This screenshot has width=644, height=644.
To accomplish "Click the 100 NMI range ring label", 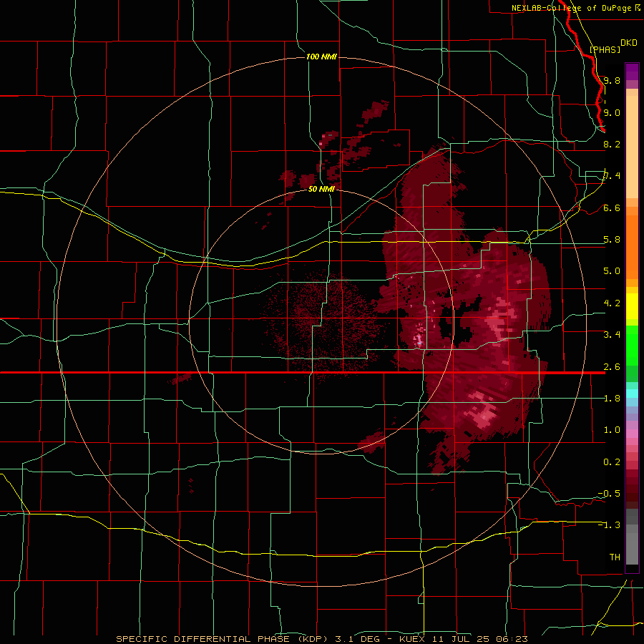I will 321,57.
